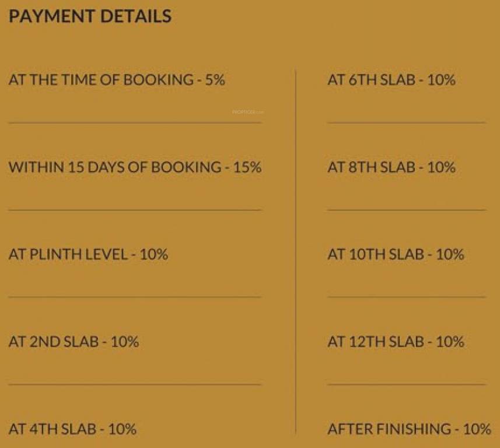Click the divider line under AT 6TH SLAB

(x=406, y=123)
